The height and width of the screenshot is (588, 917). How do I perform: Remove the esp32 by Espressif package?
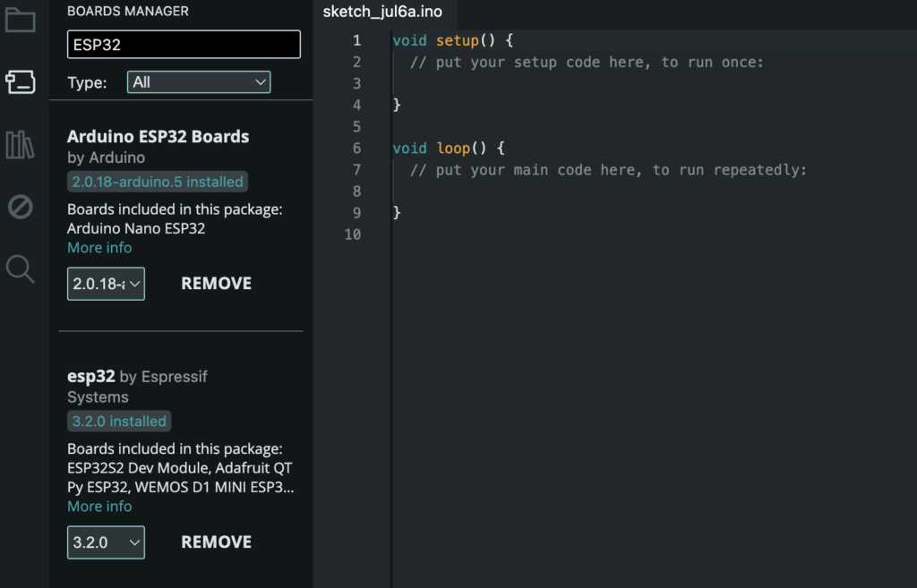coord(217,542)
